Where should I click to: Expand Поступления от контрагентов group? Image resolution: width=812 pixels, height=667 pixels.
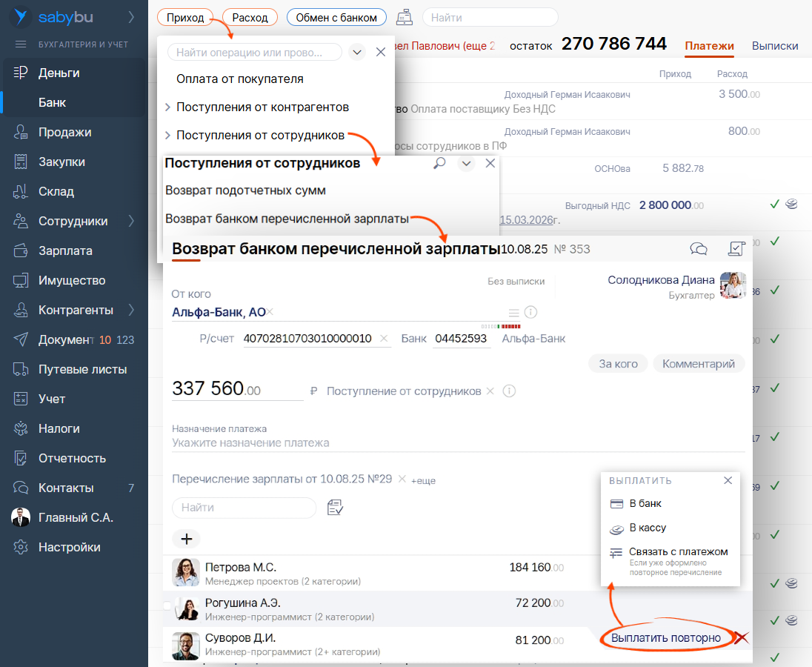coord(168,107)
